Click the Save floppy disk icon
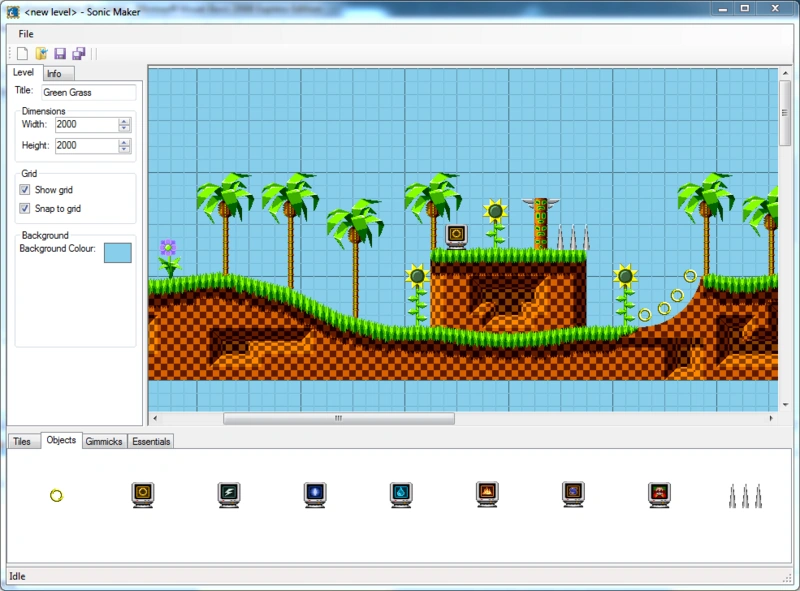The width and height of the screenshot is (800, 591). (x=60, y=53)
